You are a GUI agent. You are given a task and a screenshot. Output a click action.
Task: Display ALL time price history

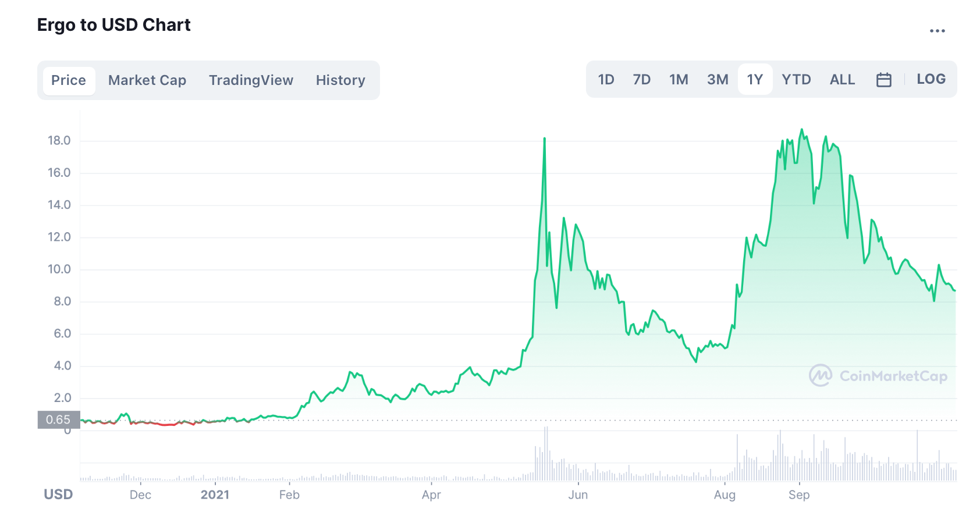pos(842,80)
